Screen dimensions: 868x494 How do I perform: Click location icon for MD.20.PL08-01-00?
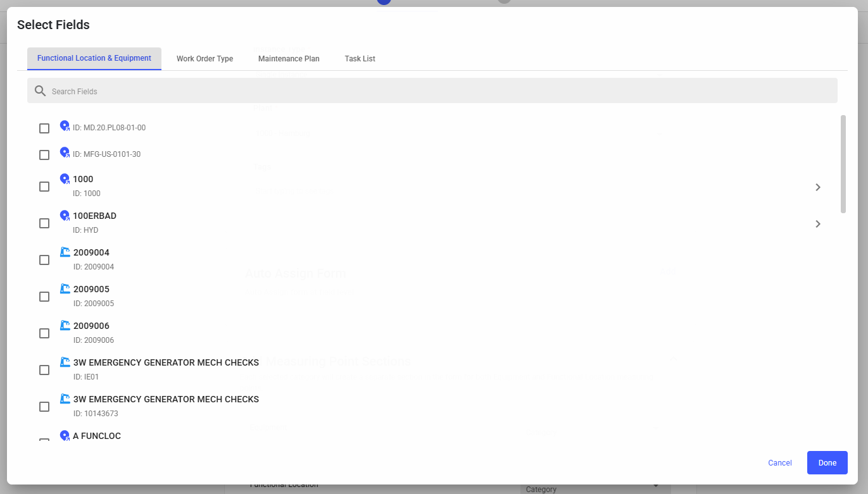point(65,126)
